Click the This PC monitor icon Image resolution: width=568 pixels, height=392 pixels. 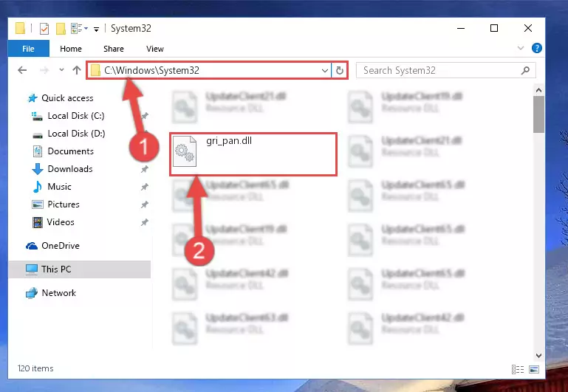(32, 269)
